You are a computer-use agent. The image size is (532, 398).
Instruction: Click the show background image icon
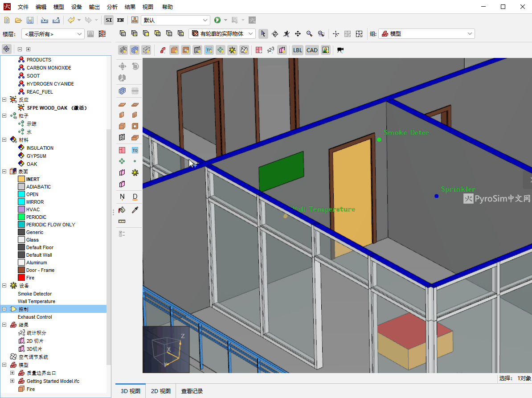tap(326, 50)
